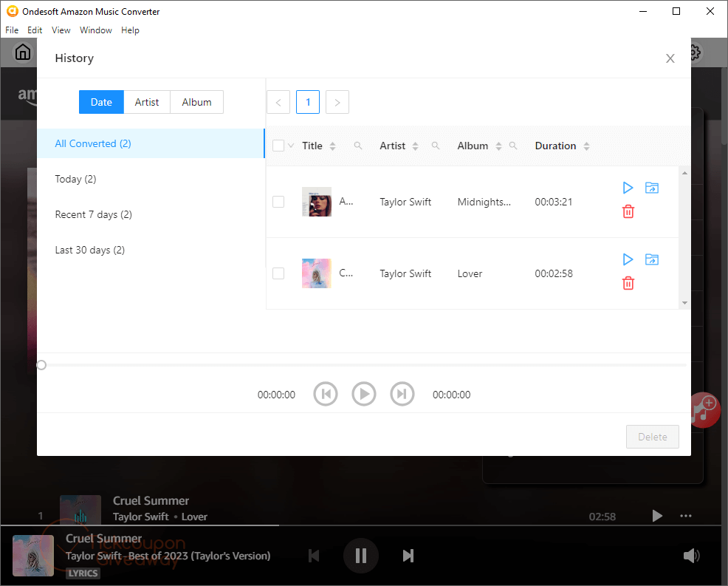
Task: Click the disabled Delete button
Action: tap(653, 437)
